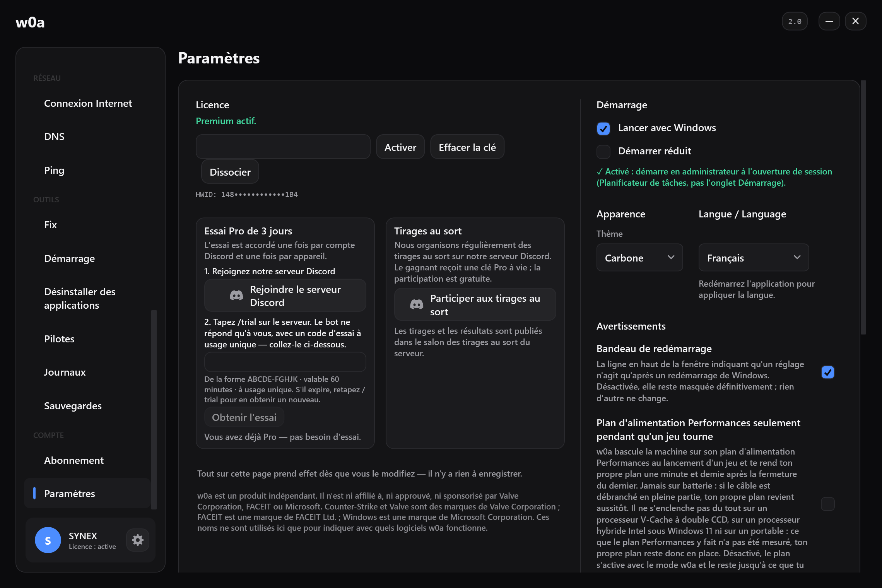This screenshot has width=882, height=588.
Task: Open Démarrage in the sidebar
Action: 87,258
